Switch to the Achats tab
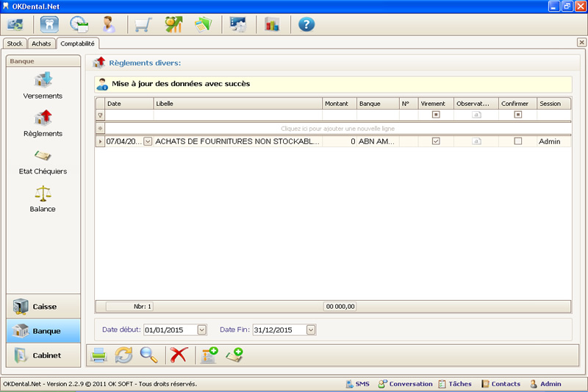Screen dimensions: 588x392 click(x=41, y=43)
